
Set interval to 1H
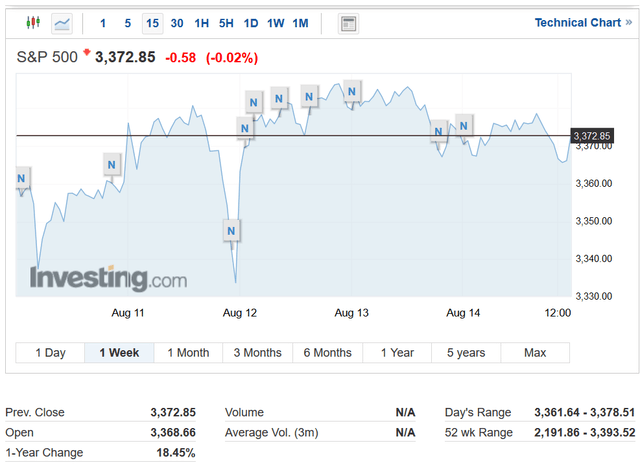coord(202,23)
